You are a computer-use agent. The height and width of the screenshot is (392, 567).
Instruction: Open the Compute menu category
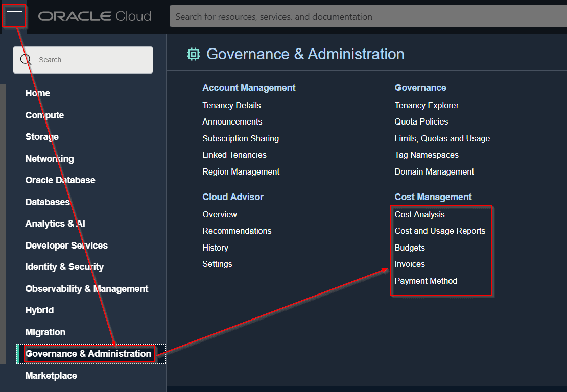(44, 115)
